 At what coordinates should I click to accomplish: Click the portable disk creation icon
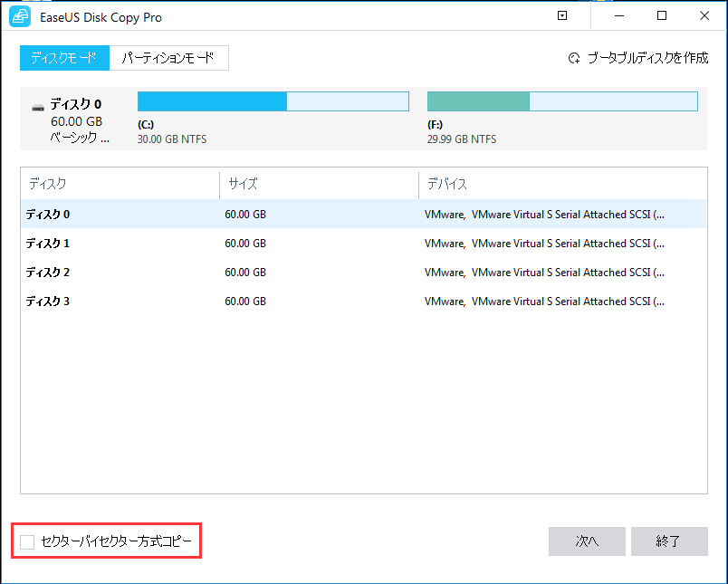[x=573, y=58]
